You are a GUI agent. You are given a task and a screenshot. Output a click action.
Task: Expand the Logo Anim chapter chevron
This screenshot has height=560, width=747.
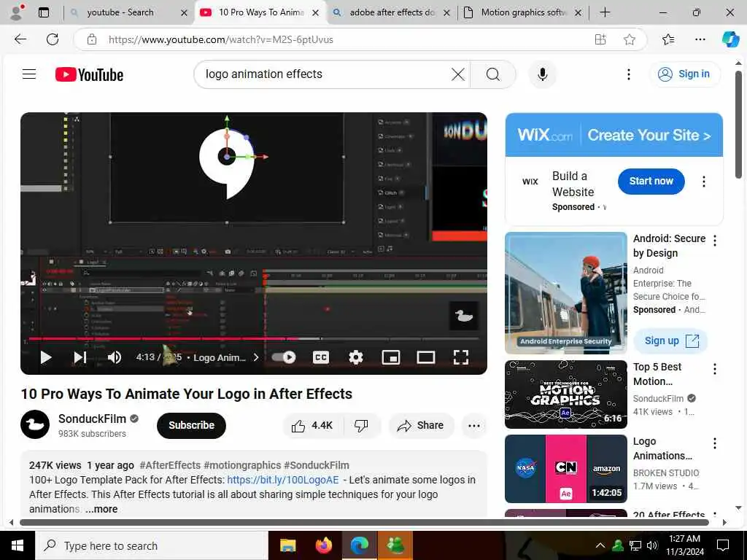(x=256, y=357)
